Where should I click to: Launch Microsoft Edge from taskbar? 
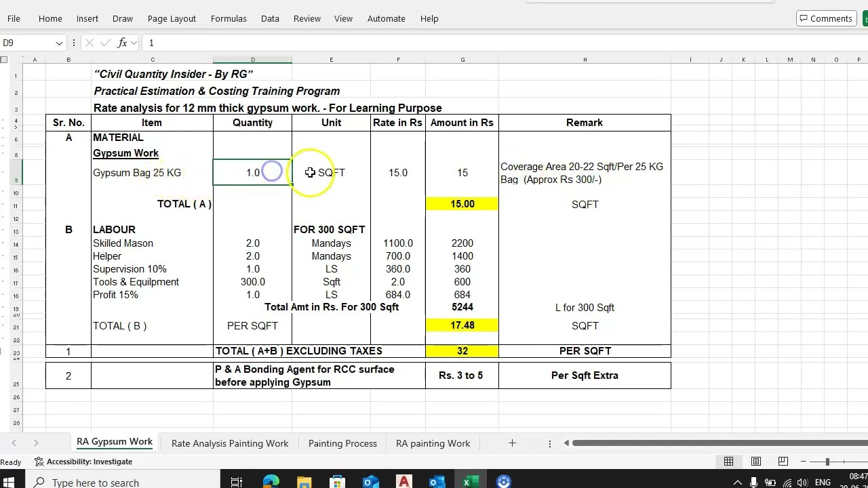271,482
